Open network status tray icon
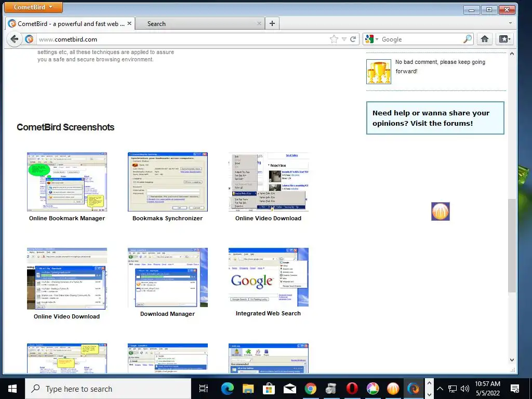 coord(453,389)
